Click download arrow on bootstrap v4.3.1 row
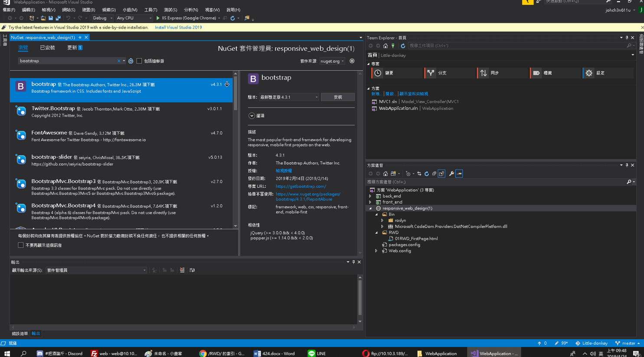Screen dimensions: 644x357 [x=227, y=84]
